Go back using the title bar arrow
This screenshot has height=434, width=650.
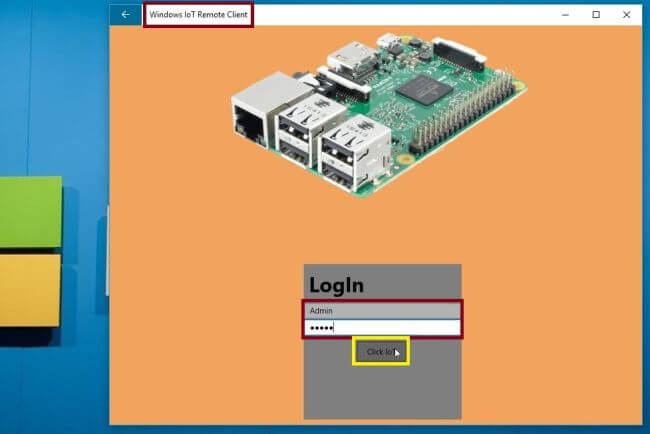pos(126,15)
